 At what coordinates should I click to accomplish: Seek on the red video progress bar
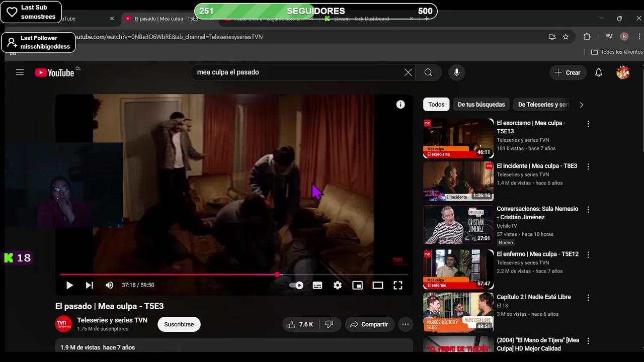point(234,275)
